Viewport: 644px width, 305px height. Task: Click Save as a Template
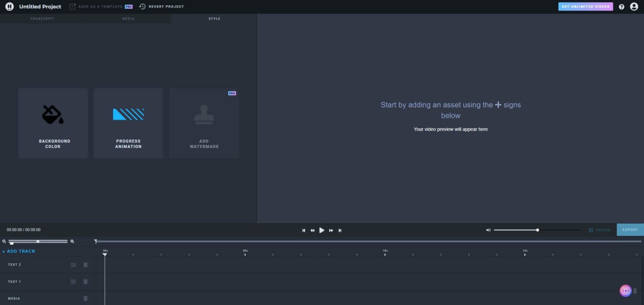click(x=101, y=7)
